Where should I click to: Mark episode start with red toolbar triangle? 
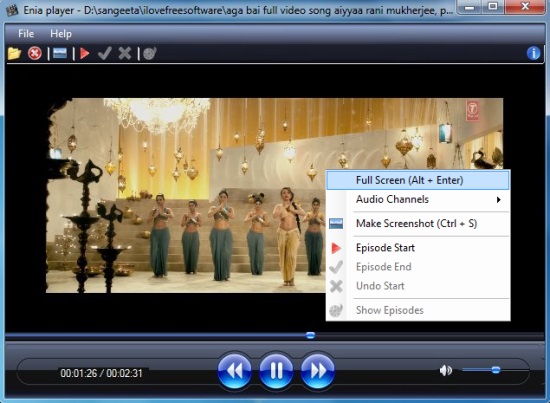click(85, 53)
